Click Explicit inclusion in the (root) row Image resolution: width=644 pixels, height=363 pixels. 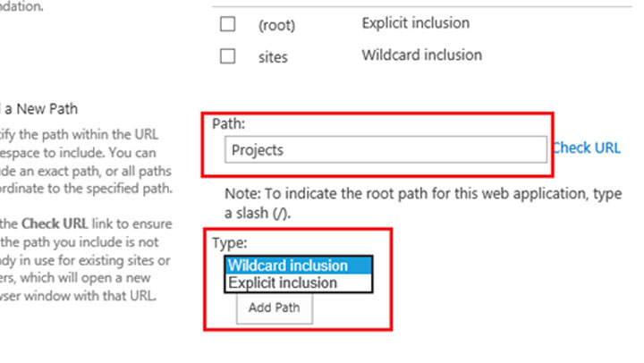coord(415,22)
